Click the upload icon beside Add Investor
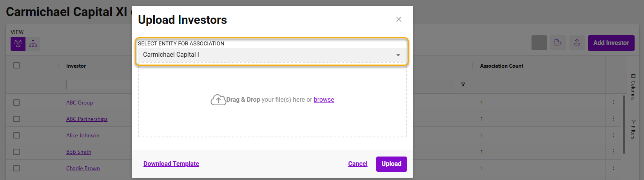The height and width of the screenshot is (180, 644). pyautogui.click(x=577, y=43)
